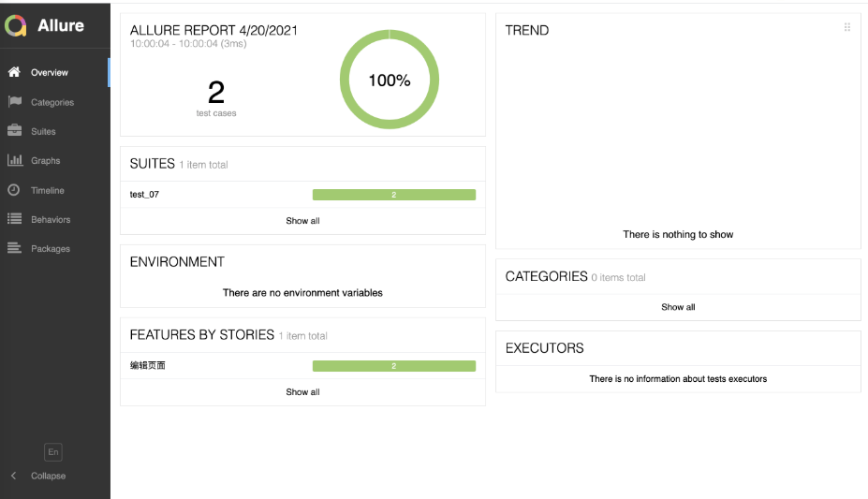Click the ENVIRONMENT heading
Image resolution: width=868 pixels, height=499 pixels.
[177, 262]
